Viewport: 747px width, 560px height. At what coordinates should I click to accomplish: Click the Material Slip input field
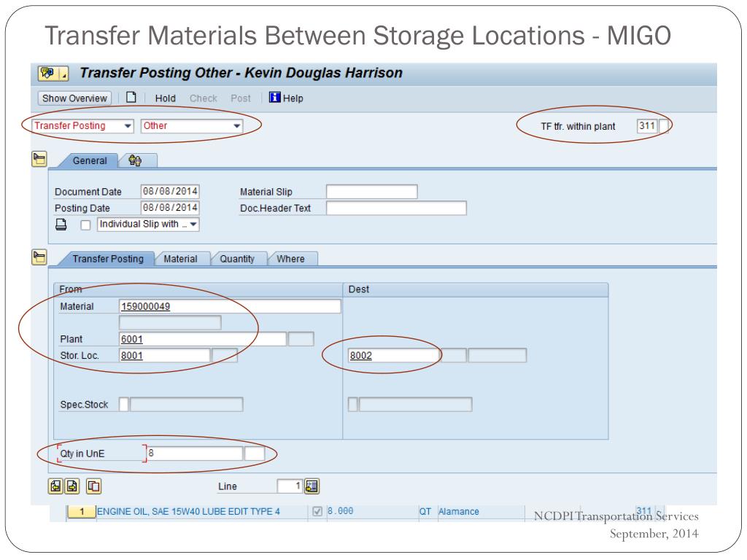click(x=371, y=192)
